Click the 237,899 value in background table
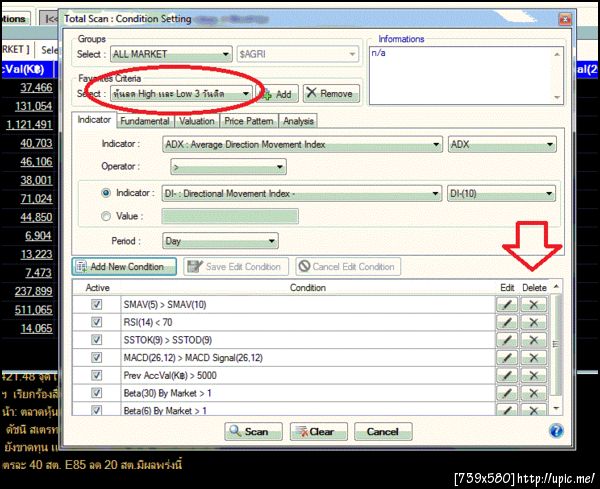Image resolution: width=600 pixels, height=489 pixels. (33, 291)
